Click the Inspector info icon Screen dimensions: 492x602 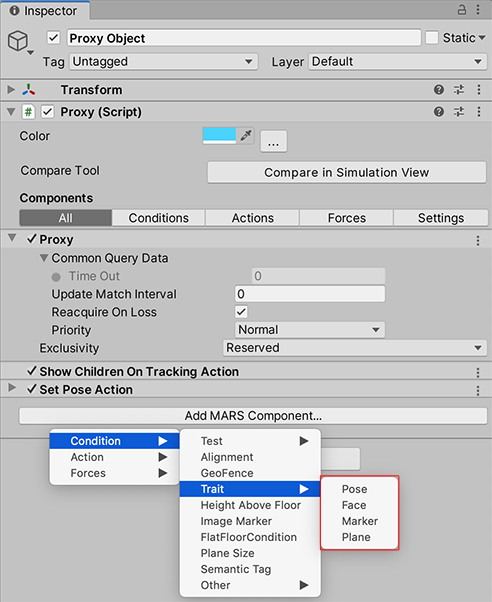(x=14, y=11)
